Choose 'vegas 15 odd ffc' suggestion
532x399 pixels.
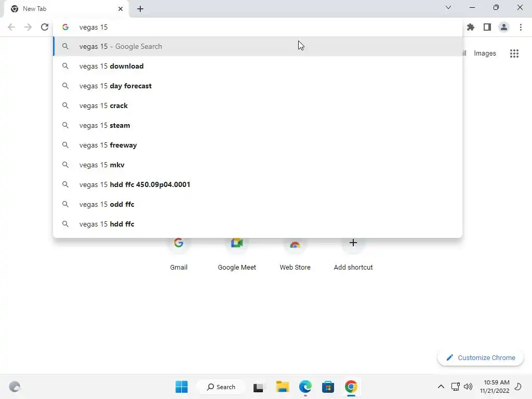click(x=258, y=204)
